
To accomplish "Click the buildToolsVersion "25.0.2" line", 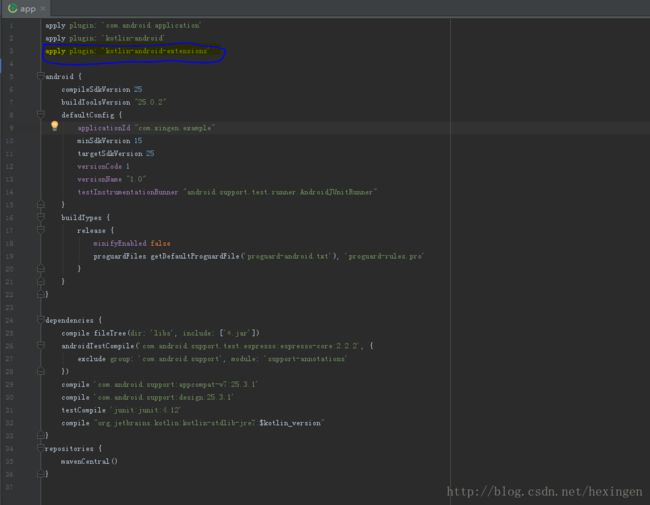I will coord(114,102).
